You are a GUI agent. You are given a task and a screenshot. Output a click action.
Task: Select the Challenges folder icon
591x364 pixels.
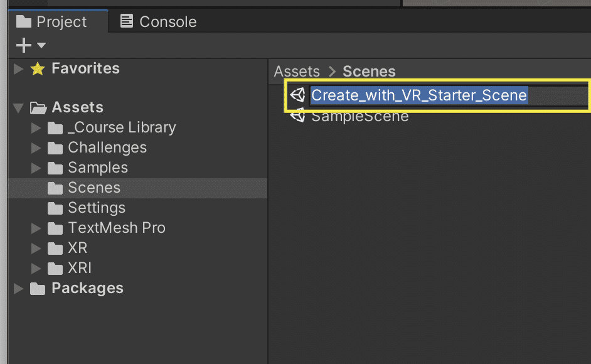pyautogui.click(x=55, y=148)
